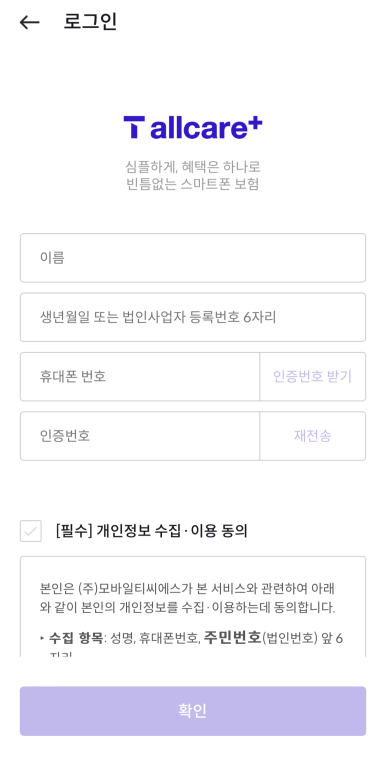Tick the gray checkmark box for consent
The image size is (386, 772).
pos(31,531)
